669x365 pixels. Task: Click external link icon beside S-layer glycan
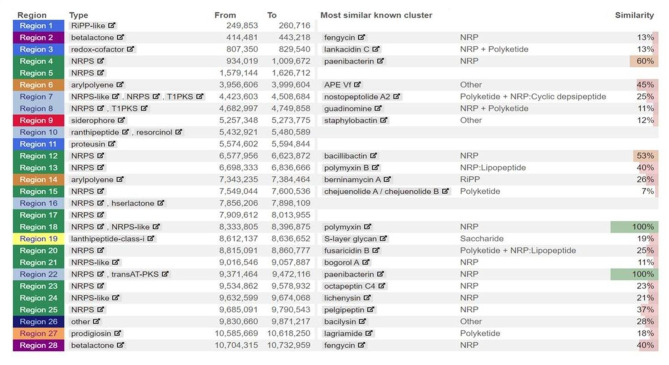(383, 238)
